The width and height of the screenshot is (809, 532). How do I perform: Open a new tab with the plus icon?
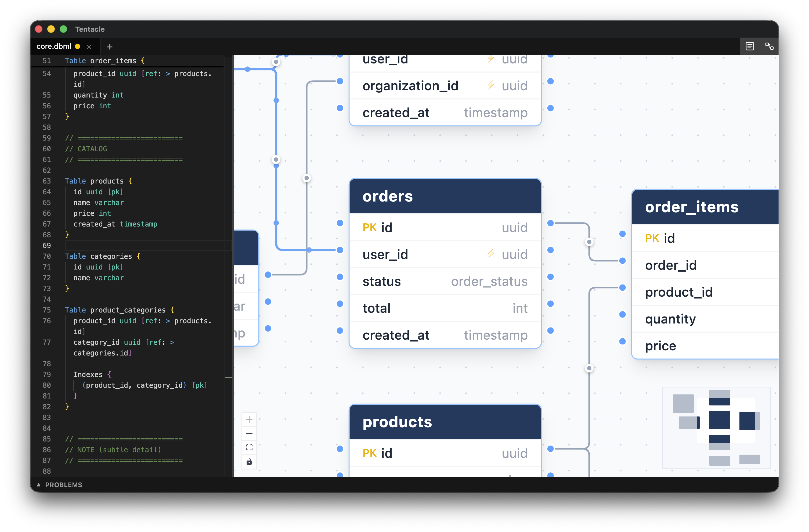point(110,46)
